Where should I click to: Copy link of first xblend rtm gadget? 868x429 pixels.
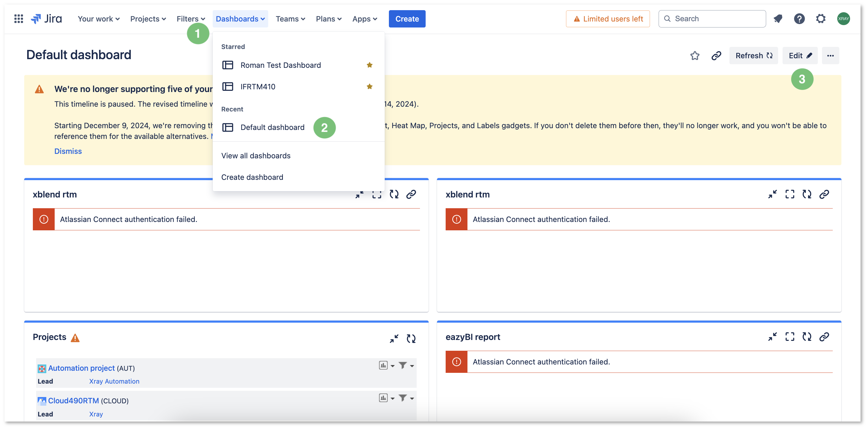(x=411, y=194)
